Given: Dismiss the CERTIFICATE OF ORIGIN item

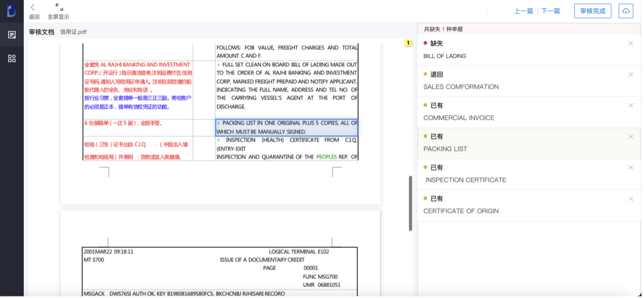Looking at the screenshot, I should coord(631,198).
